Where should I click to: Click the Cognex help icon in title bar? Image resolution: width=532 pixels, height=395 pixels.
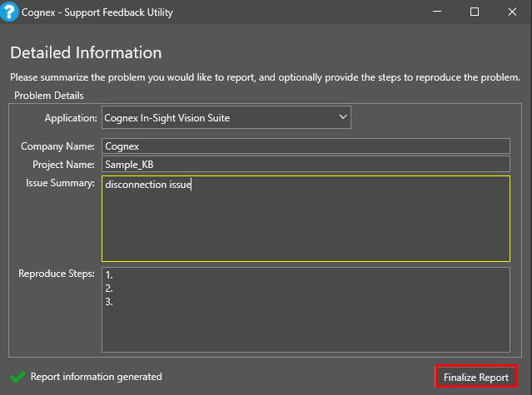[10, 12]
